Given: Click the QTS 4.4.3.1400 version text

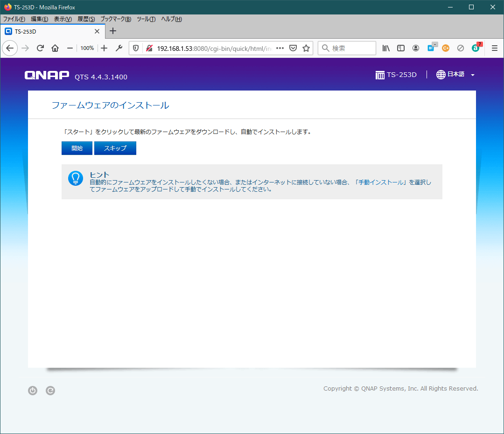Looking at the screenshot, I should tap(101, 77).
